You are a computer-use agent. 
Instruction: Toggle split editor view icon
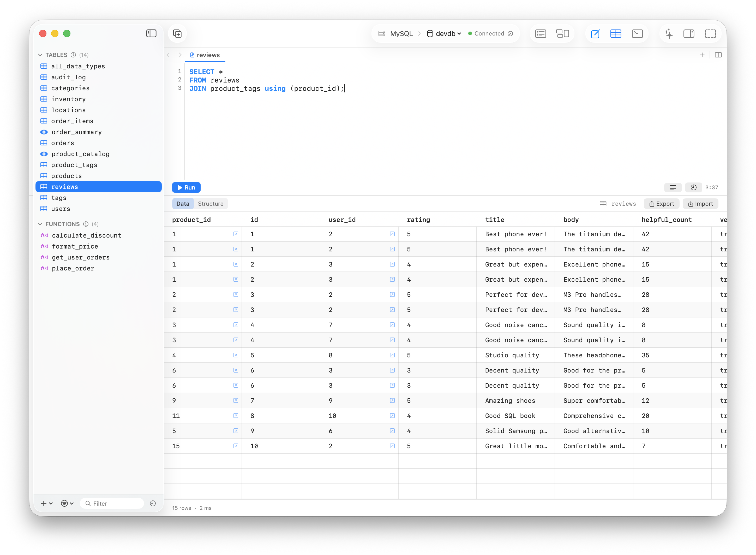718,55
